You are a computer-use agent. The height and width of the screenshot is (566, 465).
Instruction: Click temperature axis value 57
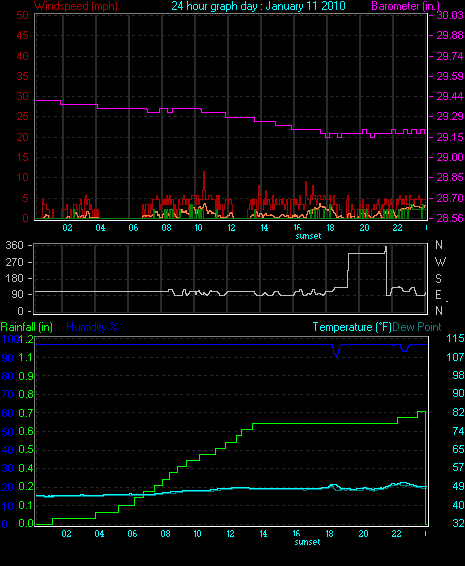458,467
